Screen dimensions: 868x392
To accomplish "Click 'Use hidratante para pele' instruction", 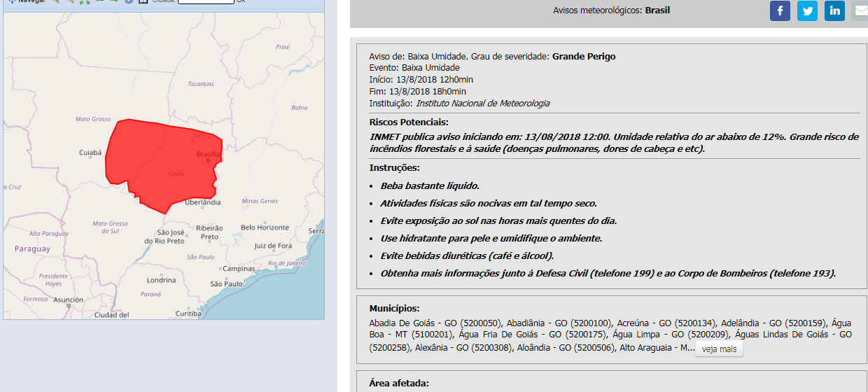I will tap(491, 239).
